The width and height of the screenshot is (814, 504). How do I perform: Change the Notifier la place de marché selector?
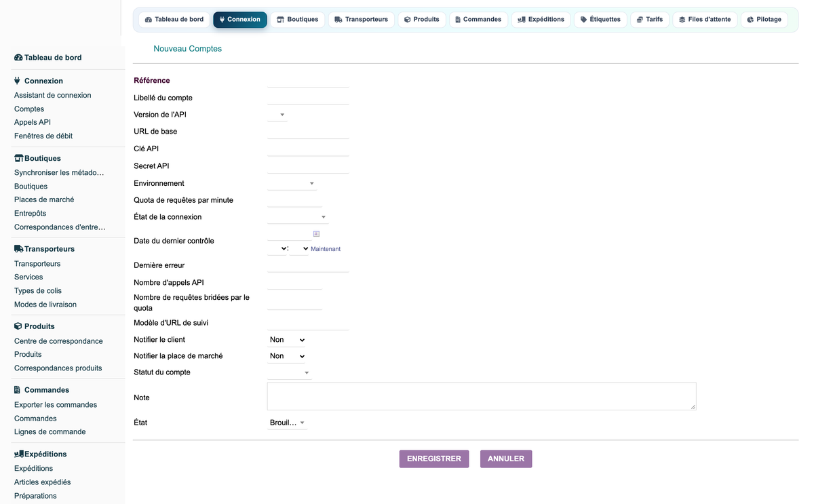coord(286,356)
